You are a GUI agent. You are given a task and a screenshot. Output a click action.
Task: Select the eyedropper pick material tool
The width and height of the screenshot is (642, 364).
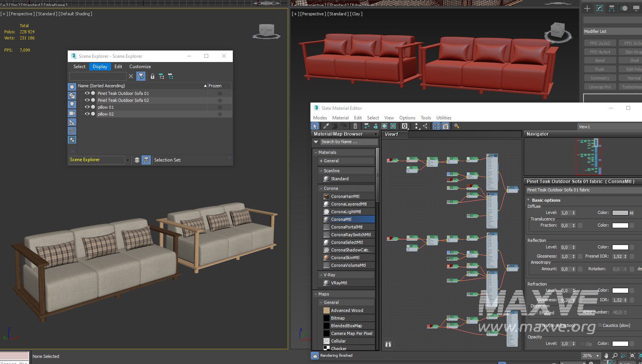326,126
